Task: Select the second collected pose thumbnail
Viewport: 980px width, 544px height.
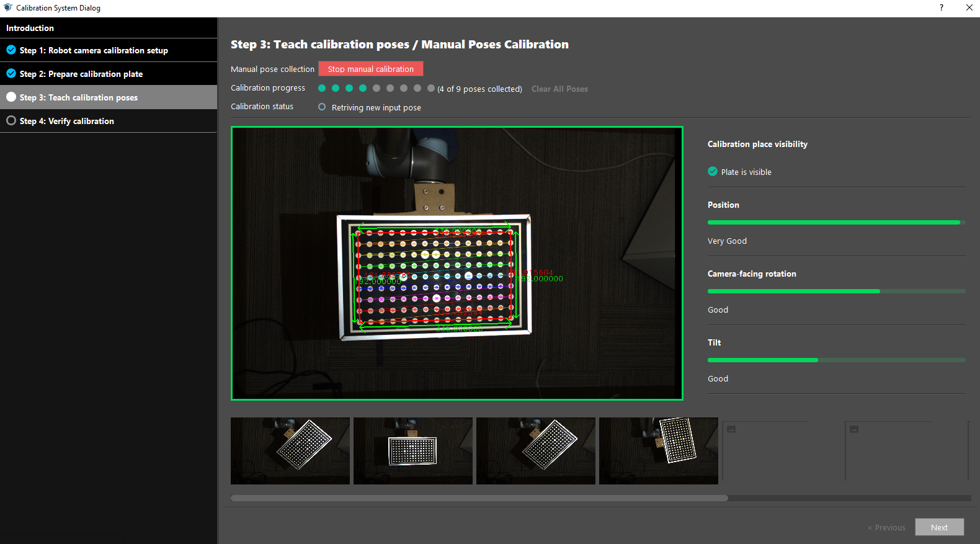Action: [413, 451]
